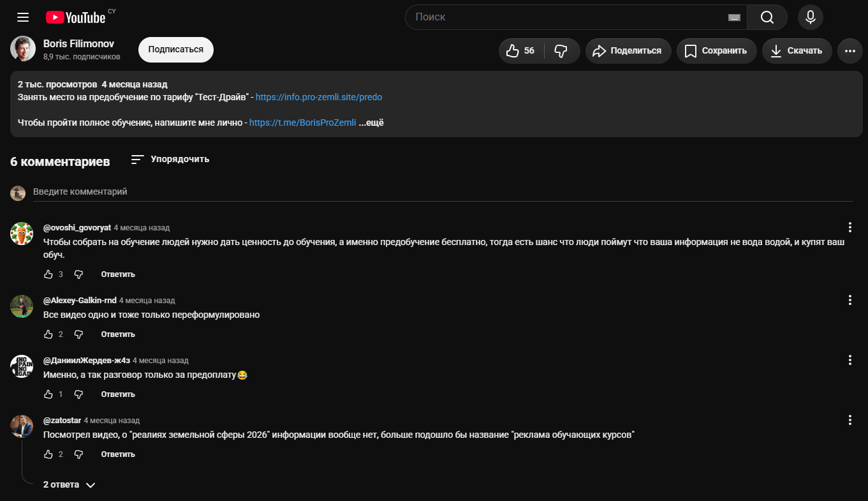Viewport: 868px width, 501px height.
Task: Like the video with 56 likes
Action: (521, 51)
